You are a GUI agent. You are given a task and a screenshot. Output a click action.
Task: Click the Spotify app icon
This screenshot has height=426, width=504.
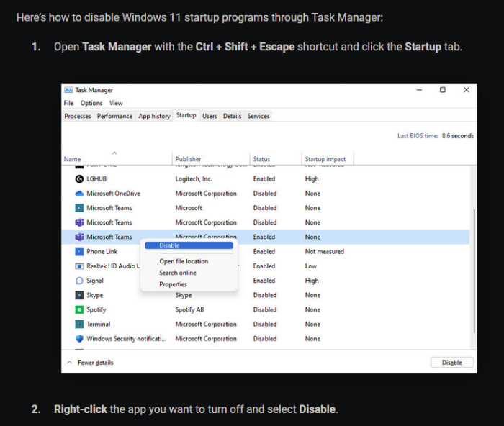(x=79, y=309)
